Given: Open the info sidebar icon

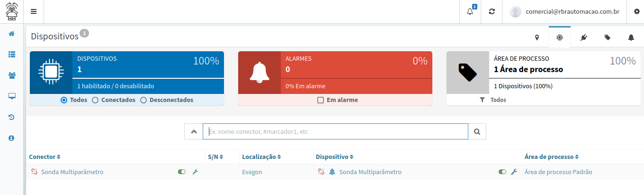Looking at the screenshot, I should [x=12, y=138].
